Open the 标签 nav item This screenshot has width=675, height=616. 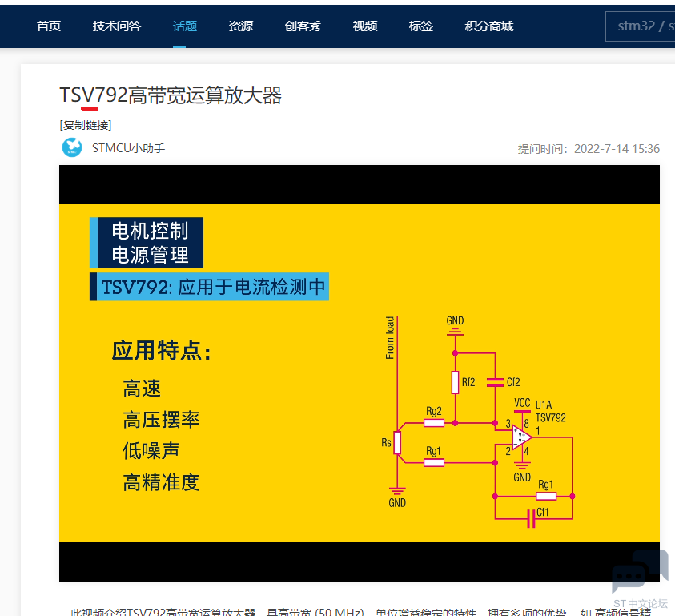420,26
